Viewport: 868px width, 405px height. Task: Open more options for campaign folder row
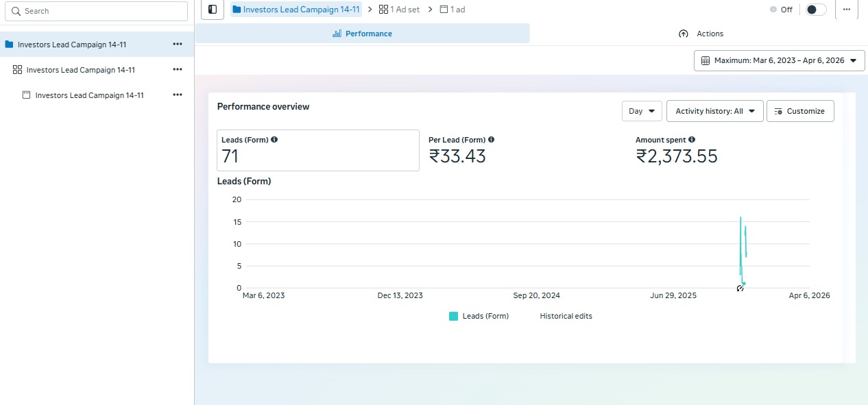(x=178, y=44)
